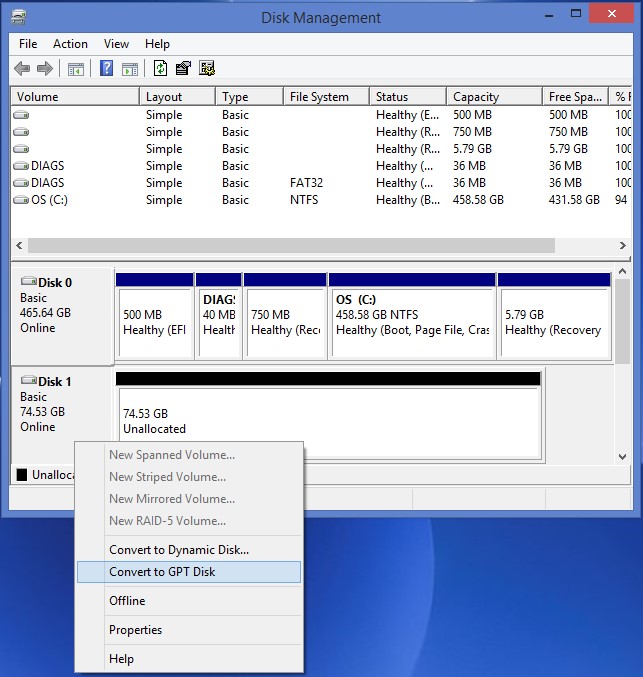Viewport: 643px width, 677px height.
Task: Click the Back arrow in the toolbar
Action: pos(22,68)
